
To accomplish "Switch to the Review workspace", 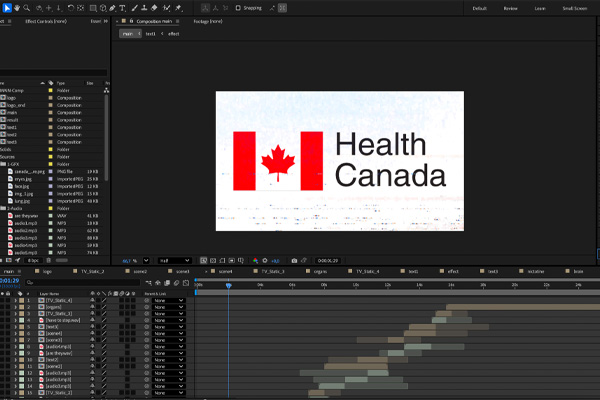I will click(x=510, y=8).
